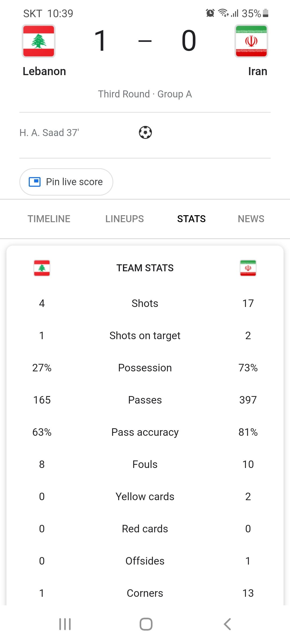Tap the large Iran flag icon
Image resolution: width=290 pixels, height=644 pixels.
(x=251, y=41)
